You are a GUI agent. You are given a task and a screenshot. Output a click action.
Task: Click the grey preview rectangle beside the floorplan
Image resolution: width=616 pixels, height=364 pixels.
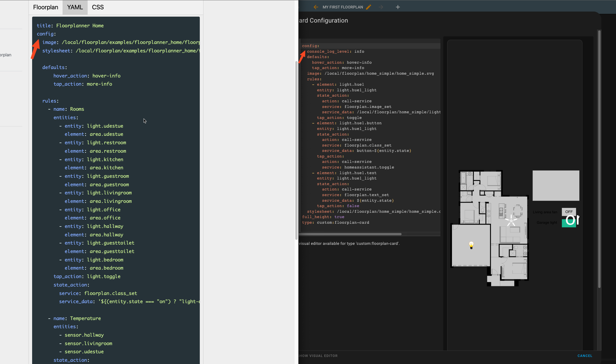(x=555, y=185)
